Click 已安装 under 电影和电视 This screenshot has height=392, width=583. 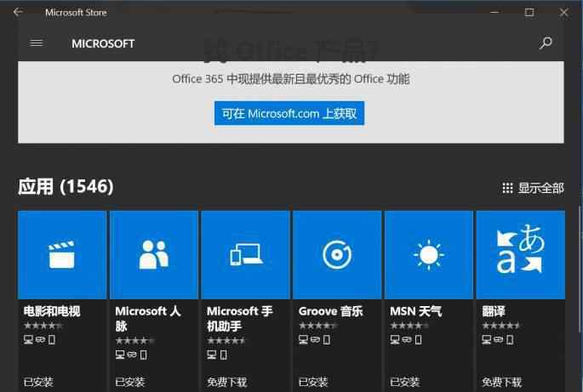point(38,382)
